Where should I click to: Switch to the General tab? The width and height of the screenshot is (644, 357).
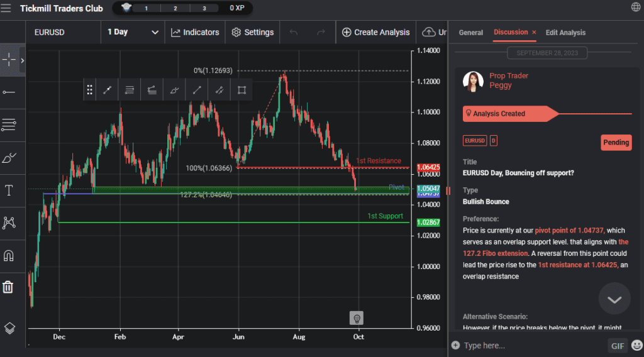(470, 33)
